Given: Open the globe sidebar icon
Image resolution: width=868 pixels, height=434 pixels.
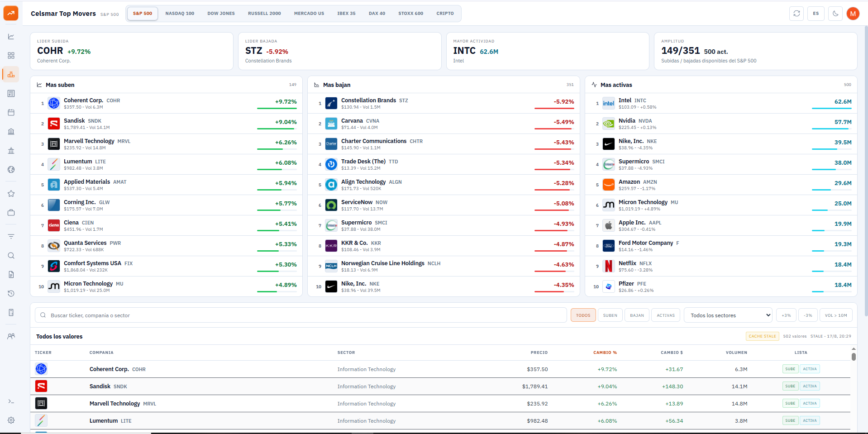Looking at the screenshot, I should point(11,170).
